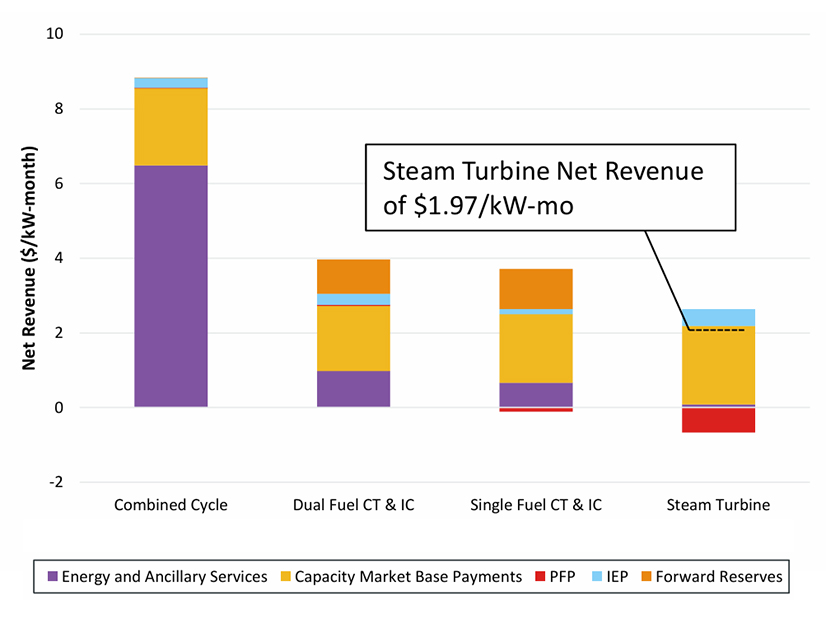Select the black dashed line on Steam Turbine bar
The width and height of the screenshot is (826, 620).
pos(718,330)
